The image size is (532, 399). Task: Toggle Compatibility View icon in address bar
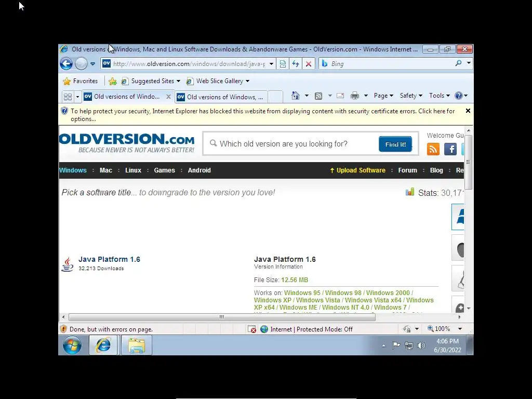pyautogui.click(x=283, y=64)
